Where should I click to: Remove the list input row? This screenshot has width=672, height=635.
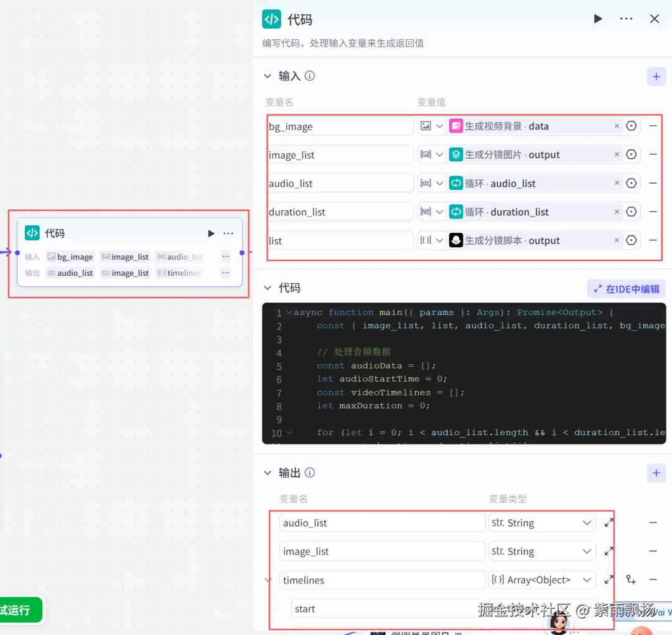653,240
